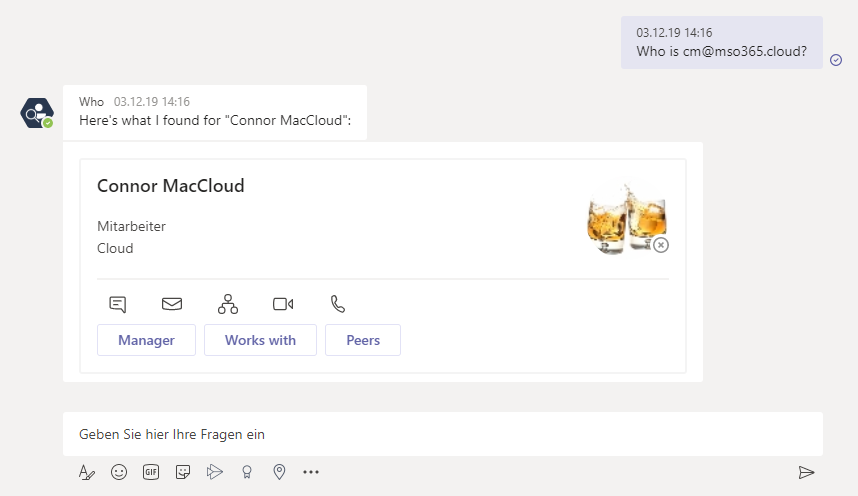Send email via envelope icon

[x=172, y=304]
